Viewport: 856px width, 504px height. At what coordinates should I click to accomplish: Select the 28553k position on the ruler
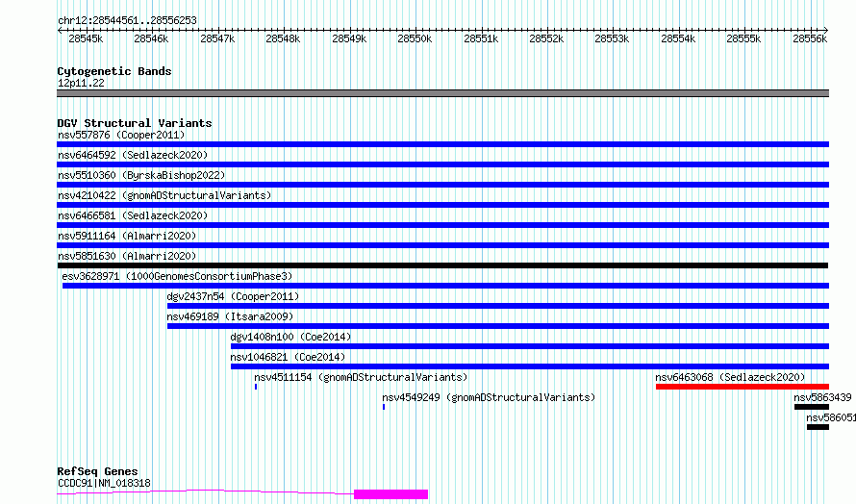coord(612,38)
